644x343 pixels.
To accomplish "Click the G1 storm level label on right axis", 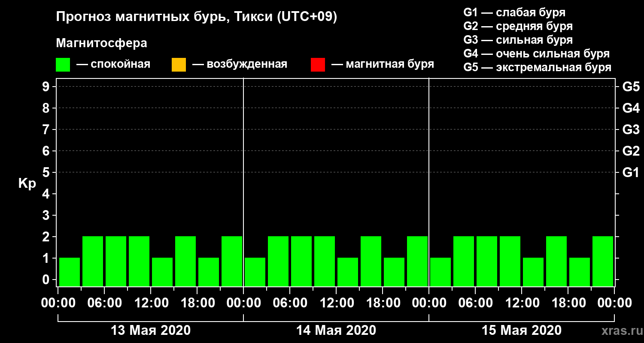I will coord(631,172).
